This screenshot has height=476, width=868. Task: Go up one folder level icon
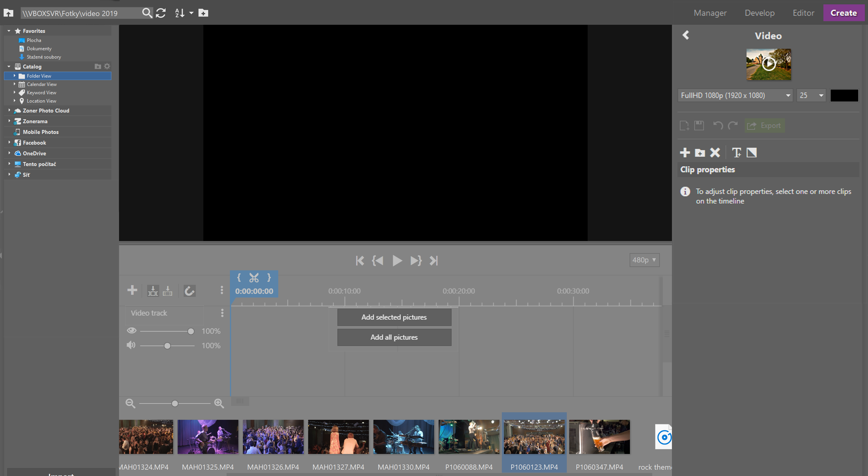(x=8, y=13)
